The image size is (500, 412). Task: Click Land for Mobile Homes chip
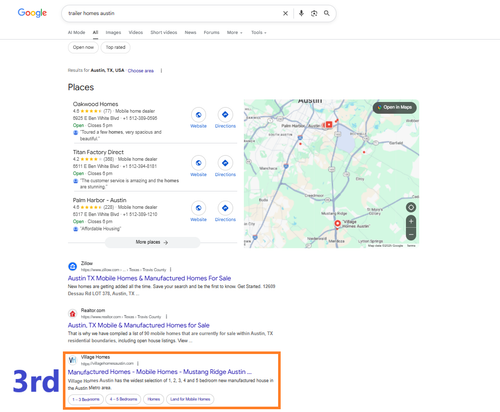coord(190,399)
